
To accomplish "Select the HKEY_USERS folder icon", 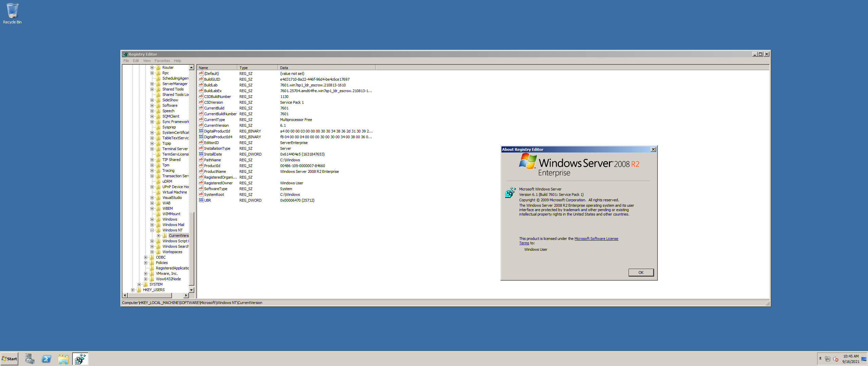I will (139, 290).
